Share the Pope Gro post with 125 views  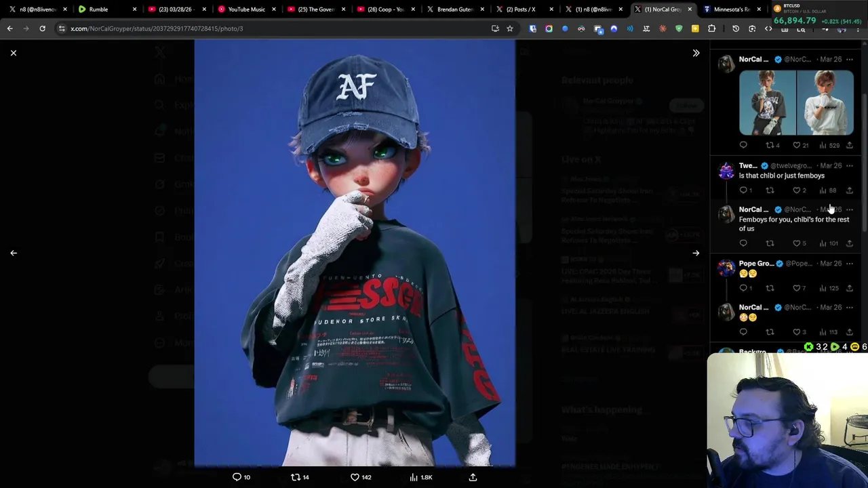coord(849,288)
